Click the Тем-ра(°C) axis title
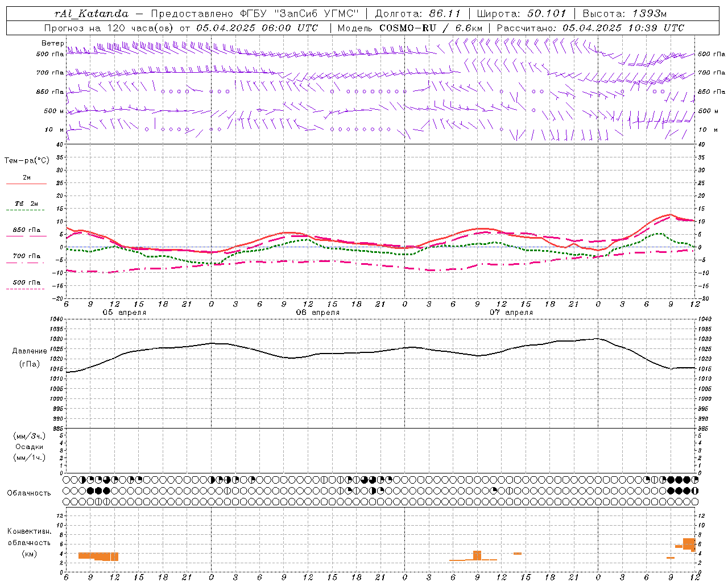 point(27,161)
